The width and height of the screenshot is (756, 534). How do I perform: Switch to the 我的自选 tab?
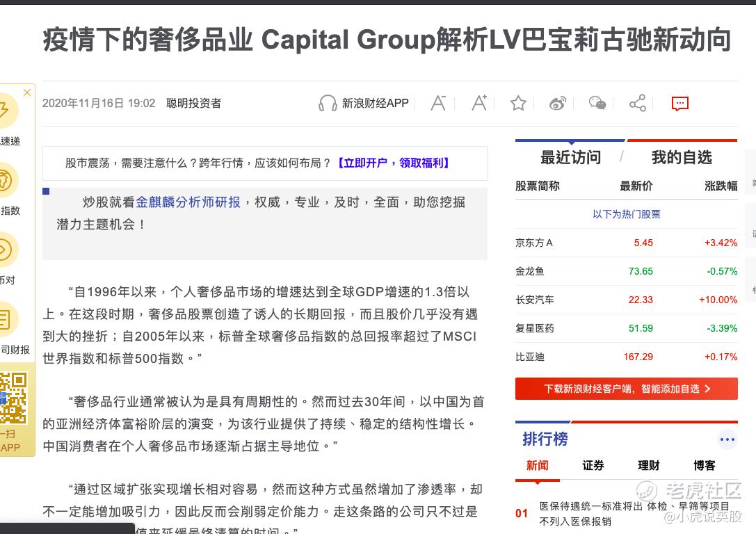click(x=682, y=157)
